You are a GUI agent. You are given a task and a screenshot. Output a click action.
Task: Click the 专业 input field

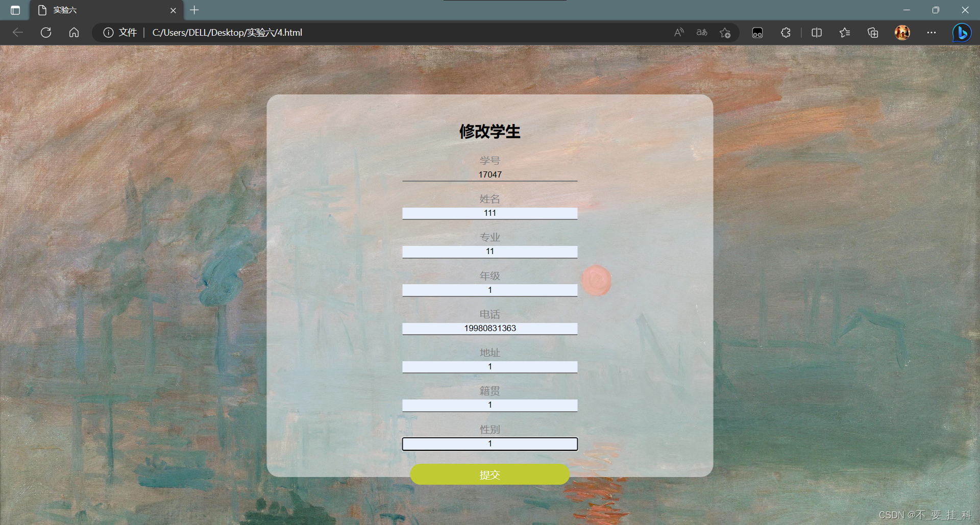490,252
